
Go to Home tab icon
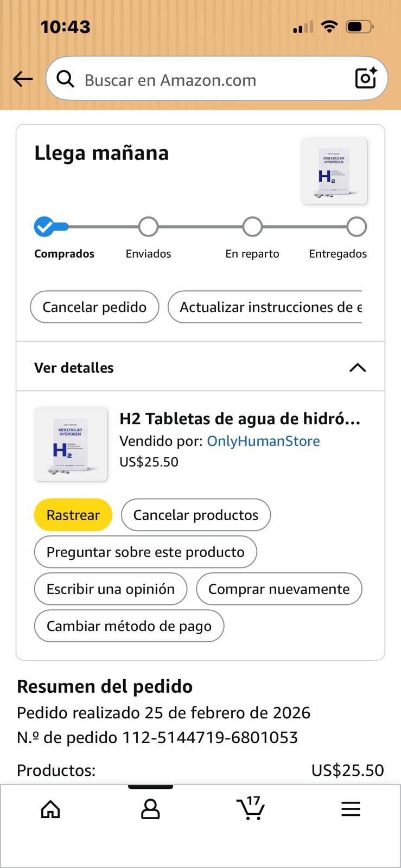pyautogui.click(x=50, y=809)
